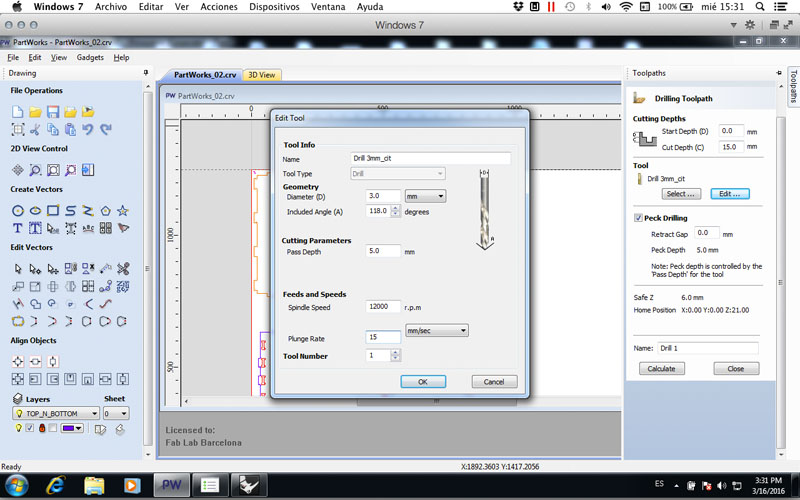Open the PartWorks Help menu
The width and height of the screenshot is (800, 500).
[121, 58]
